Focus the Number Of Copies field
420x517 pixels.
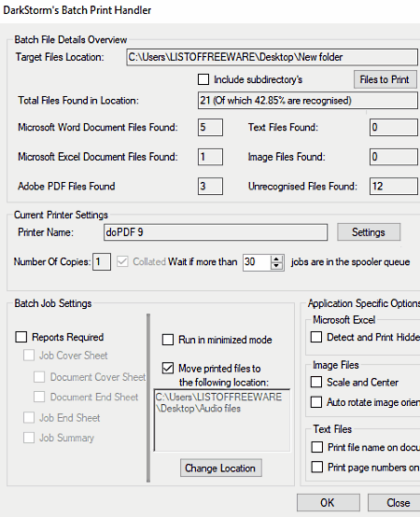(x=102, y=262)
